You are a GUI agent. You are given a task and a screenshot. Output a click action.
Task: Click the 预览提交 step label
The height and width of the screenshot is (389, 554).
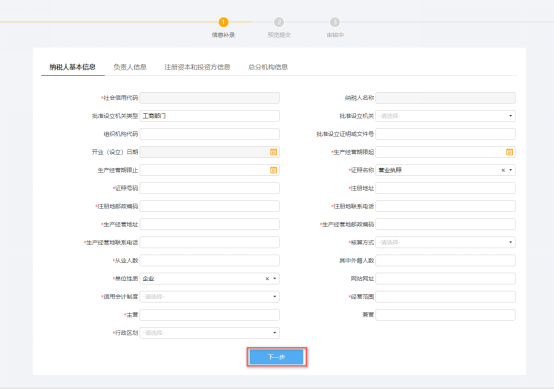point(279,35)
